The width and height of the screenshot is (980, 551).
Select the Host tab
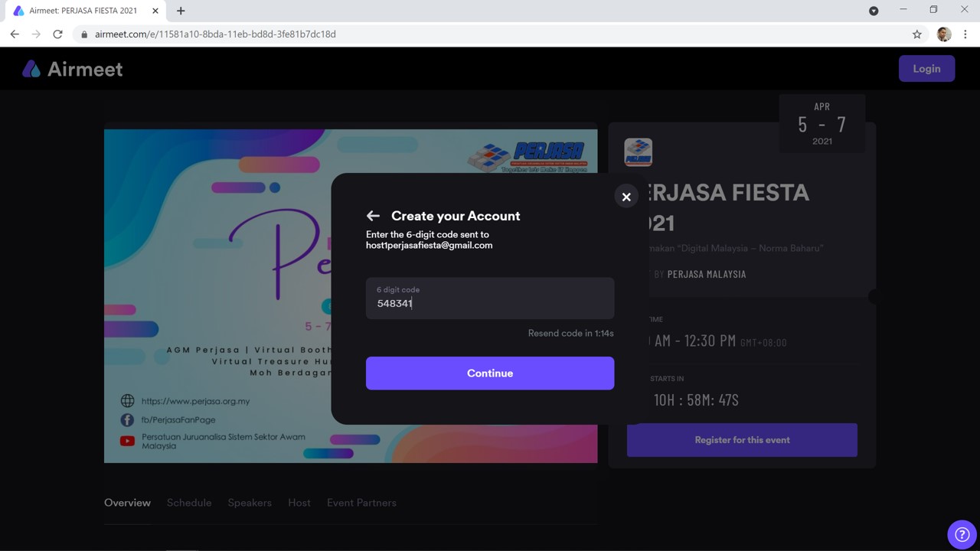[x=299, y=503]
